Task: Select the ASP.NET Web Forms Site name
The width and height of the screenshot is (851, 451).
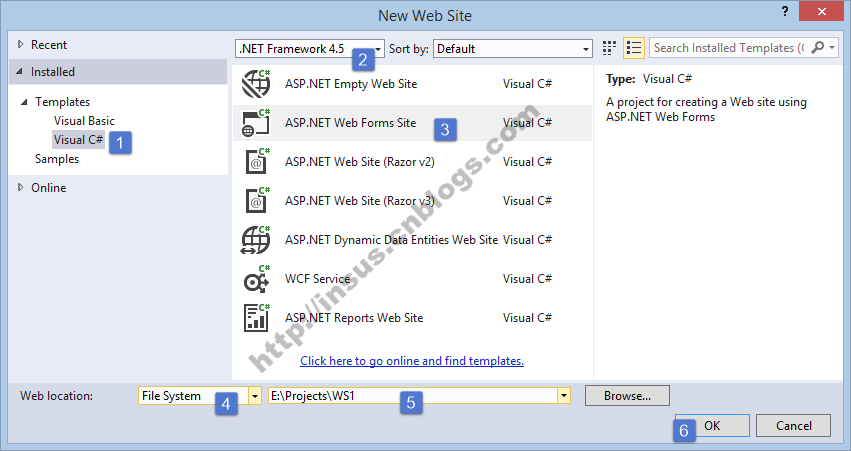Action: 351,123
